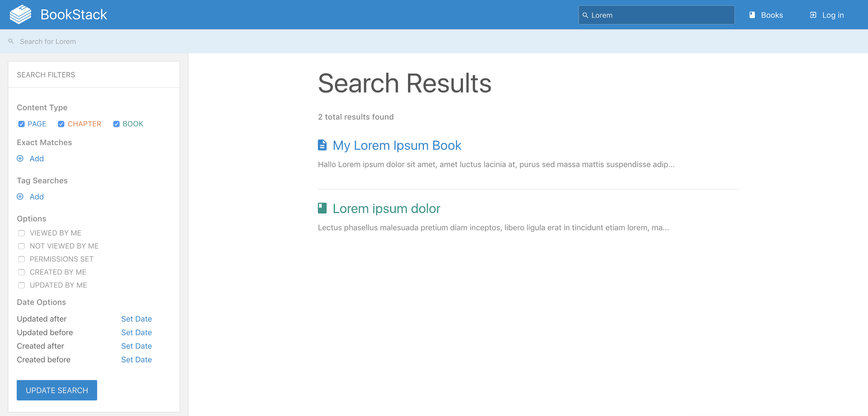Click the page icon beside My Lorem Ipsum Book
This screenshot has height=416, width=868.
pyautogui.click(x=322, y=145)
